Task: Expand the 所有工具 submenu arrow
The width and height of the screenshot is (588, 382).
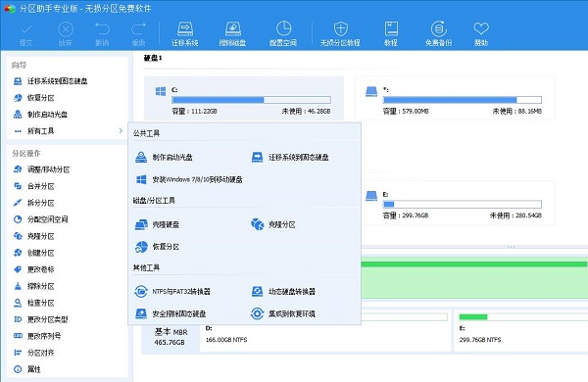Action: tap(121, 131)
